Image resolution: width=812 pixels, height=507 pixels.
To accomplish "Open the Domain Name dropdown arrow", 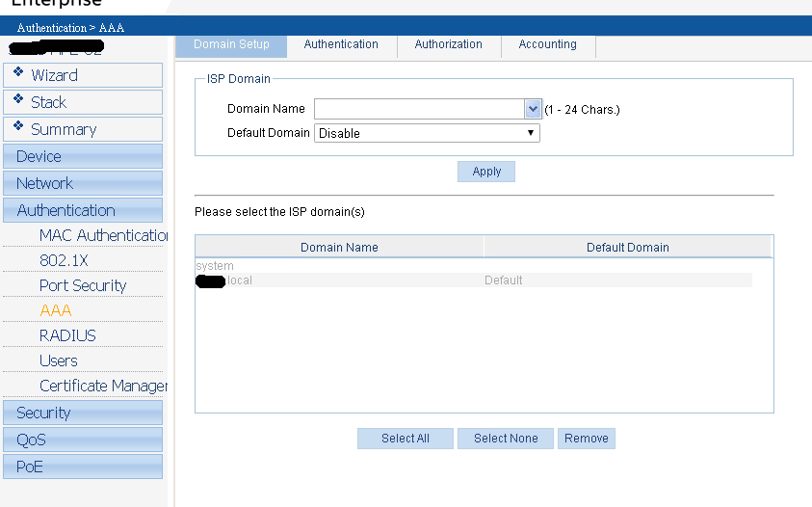I will 532,109.
